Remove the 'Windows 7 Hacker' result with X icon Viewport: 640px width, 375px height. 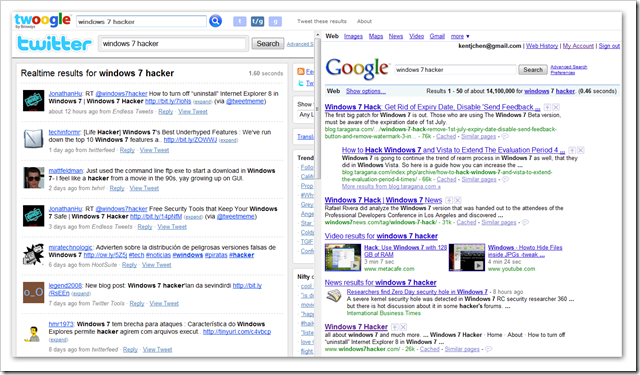click(x=403, y=327)
